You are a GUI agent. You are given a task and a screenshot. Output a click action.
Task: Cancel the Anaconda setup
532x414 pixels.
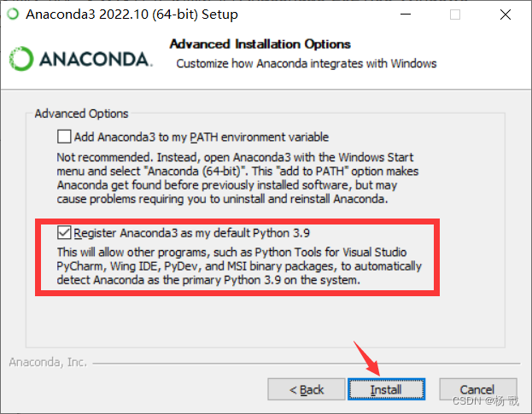[478, 389]
